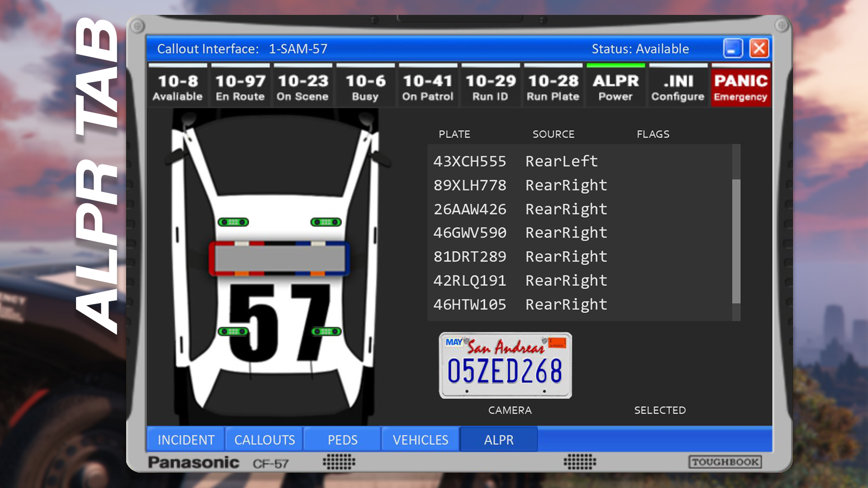
Task: Toggle the rear-left ALPR camera indicator
Action: pyautogui.click(x=233, y=332)
